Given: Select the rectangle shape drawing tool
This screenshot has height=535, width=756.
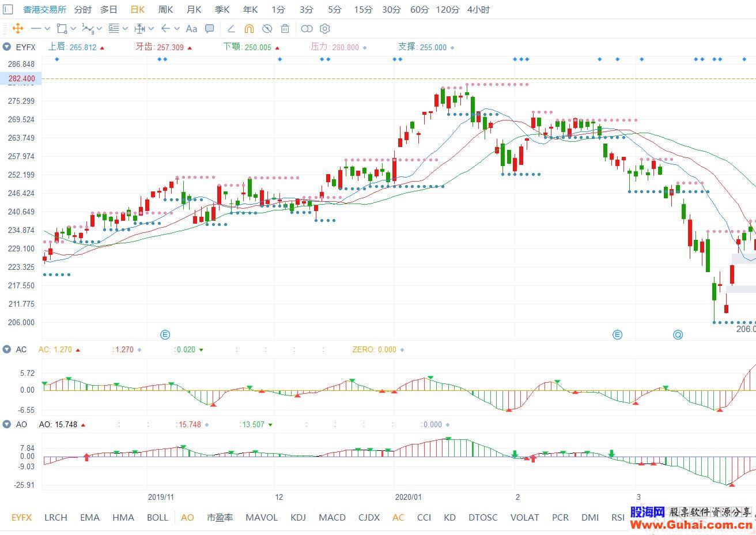Looking at the screenshot, I should coord(62,28).
